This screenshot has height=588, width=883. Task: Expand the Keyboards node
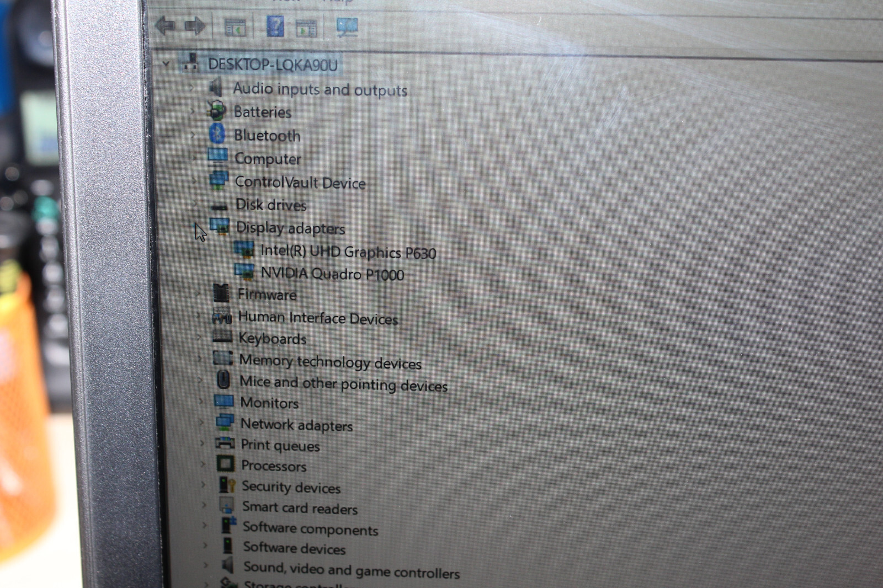[200, 336]
